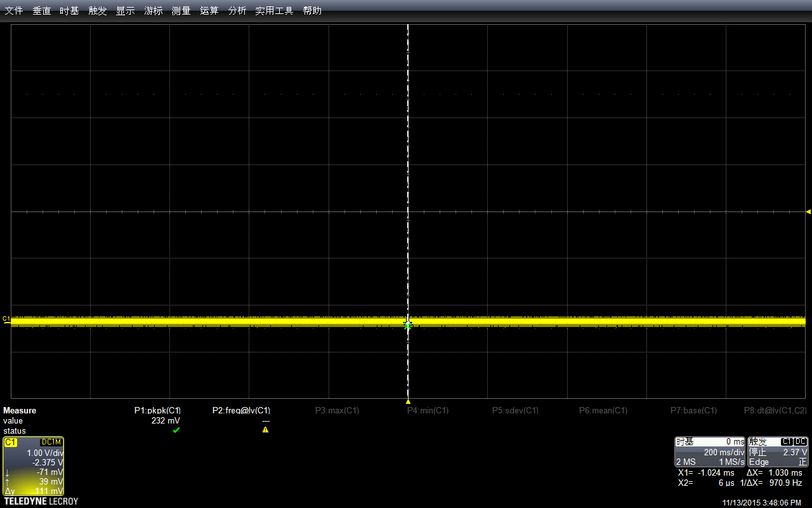This screenshot has width=812, height=508.
Task: Open the 帮助 menu
Action: tap(312, 11)
